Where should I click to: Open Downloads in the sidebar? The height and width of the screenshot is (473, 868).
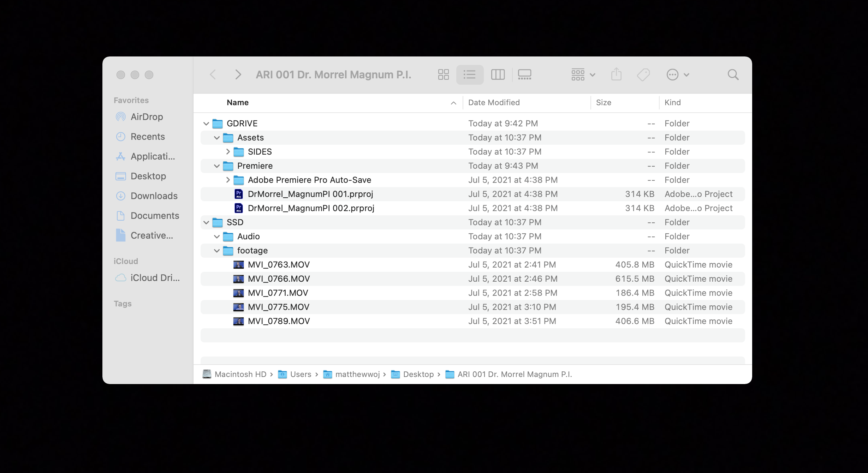click(x=154, y=196)
